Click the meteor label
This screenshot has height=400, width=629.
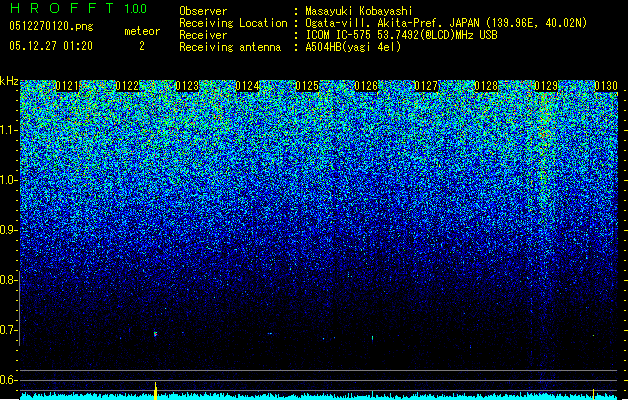pos(142,31)
